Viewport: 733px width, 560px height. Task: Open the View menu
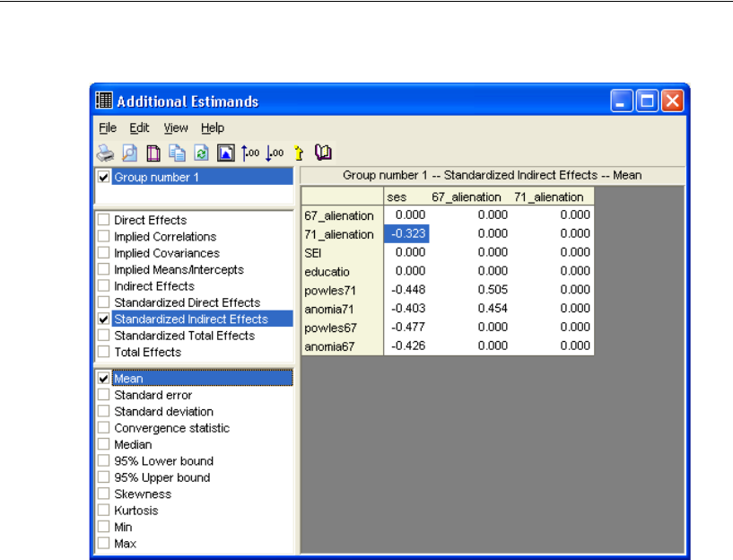[x=176, y=127]
